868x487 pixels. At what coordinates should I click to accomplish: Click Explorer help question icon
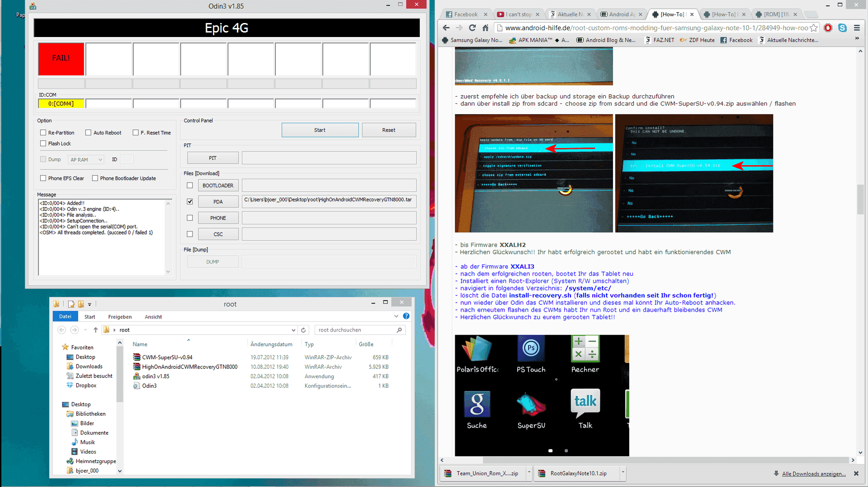click(406, 316)
